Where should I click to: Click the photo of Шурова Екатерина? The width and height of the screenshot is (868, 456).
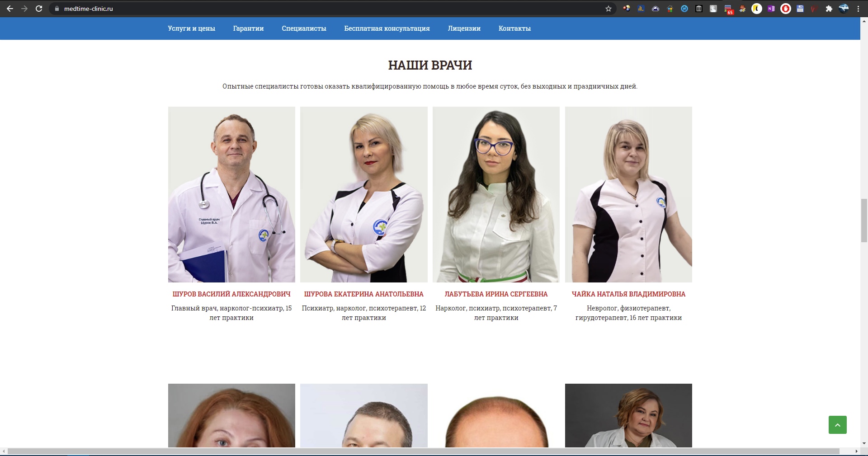pyautogui.click(x=364, y=194)
